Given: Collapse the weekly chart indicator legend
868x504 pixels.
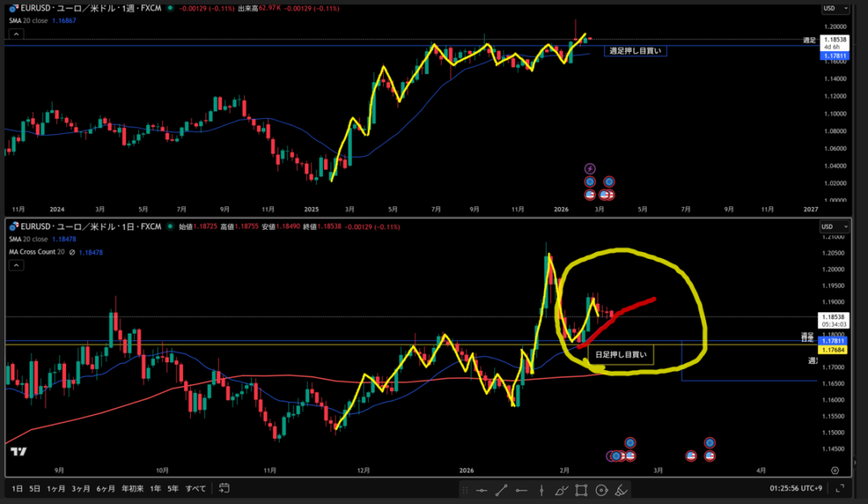Looking at the screenshot, I should click(x=17, y=35).
